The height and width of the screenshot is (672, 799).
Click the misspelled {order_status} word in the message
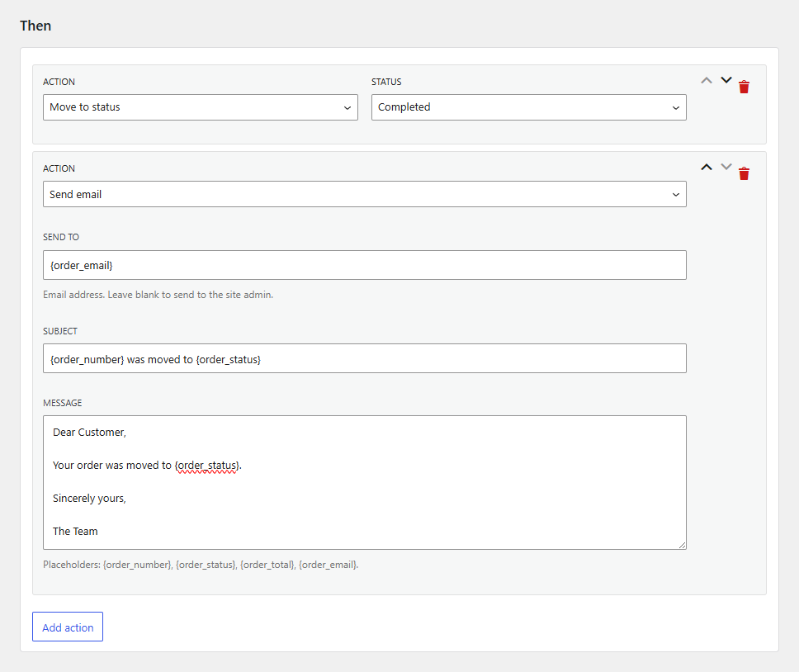pyautogui.click(x=207, y=466)
